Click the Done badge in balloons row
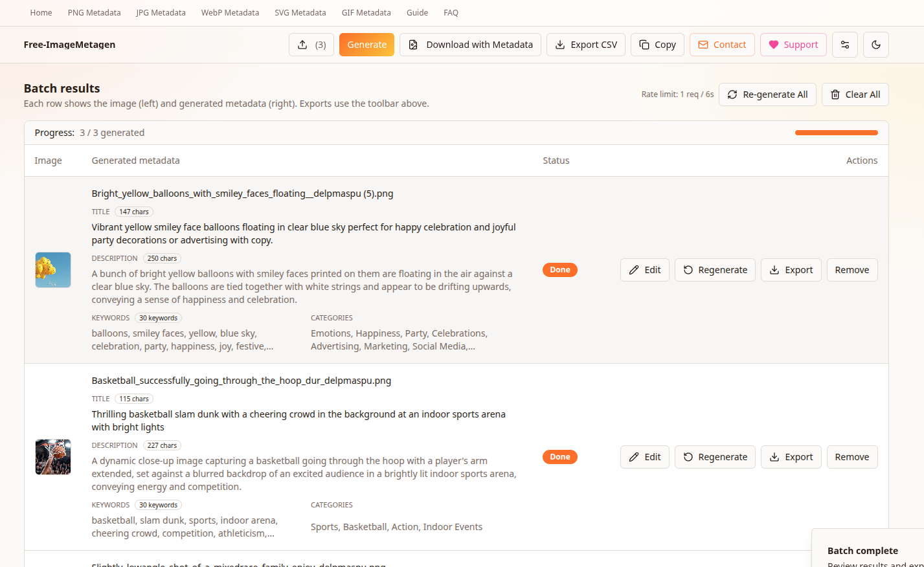Viewport: 924px width, 567px height. pos(560,270)
